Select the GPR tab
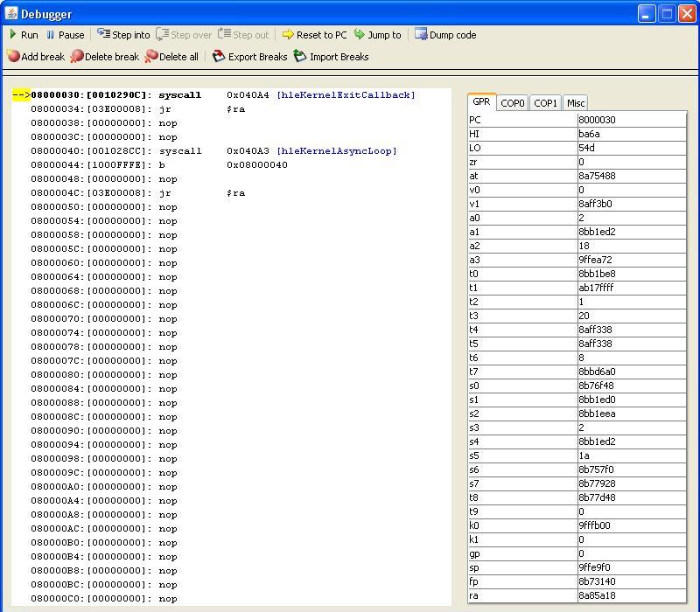 481,102
